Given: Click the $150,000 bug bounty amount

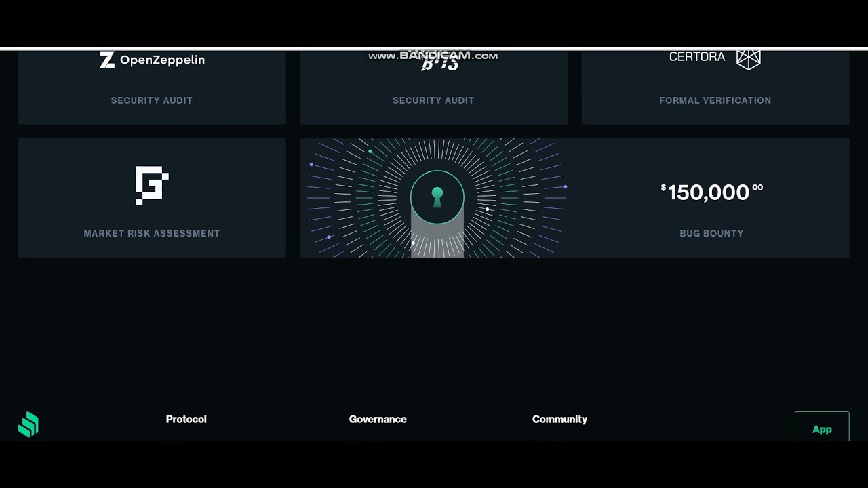Looking at the screenshot, I should tap(711, 192).
